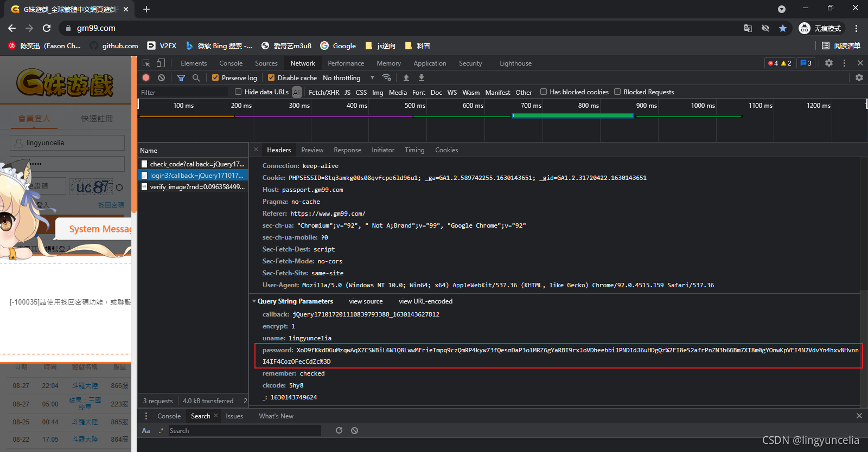The width and height of the screenshot is (868, 452).
Task: Open Chrome three-dot menu
Action: click(x=857, y=28)
